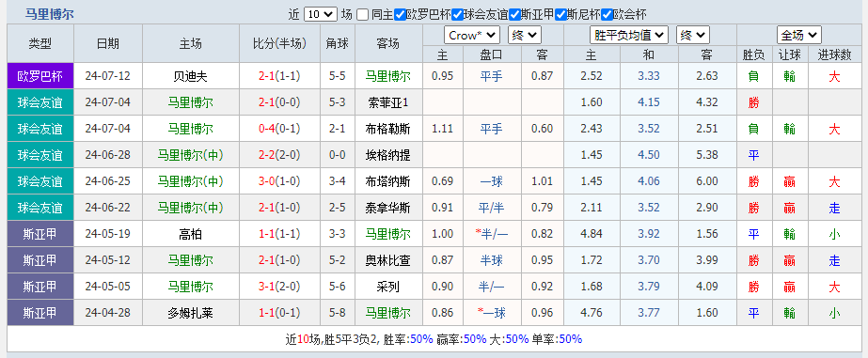Screen dimensions: 868x358
Task: Click the 埃格纳提 away team
Action: [x=388, y=155]
